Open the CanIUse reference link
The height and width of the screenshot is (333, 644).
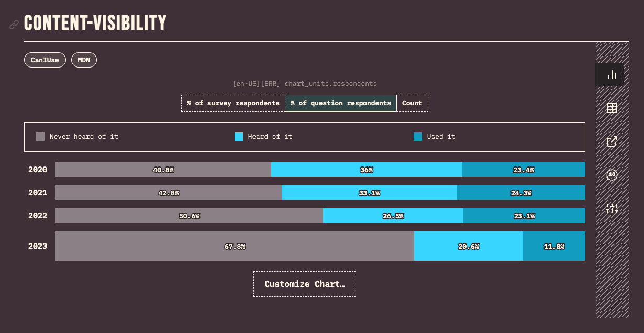(x=45, y=60)
